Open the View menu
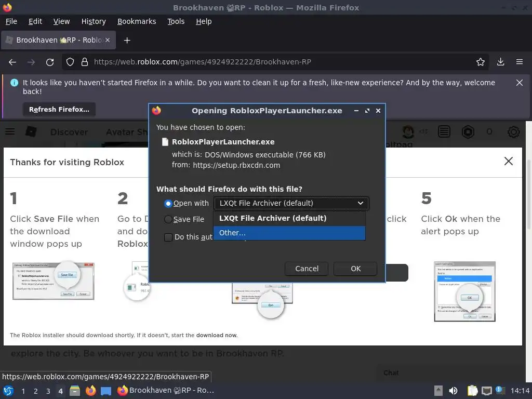Viewport: 532px width, 399px height. [61, 21]
